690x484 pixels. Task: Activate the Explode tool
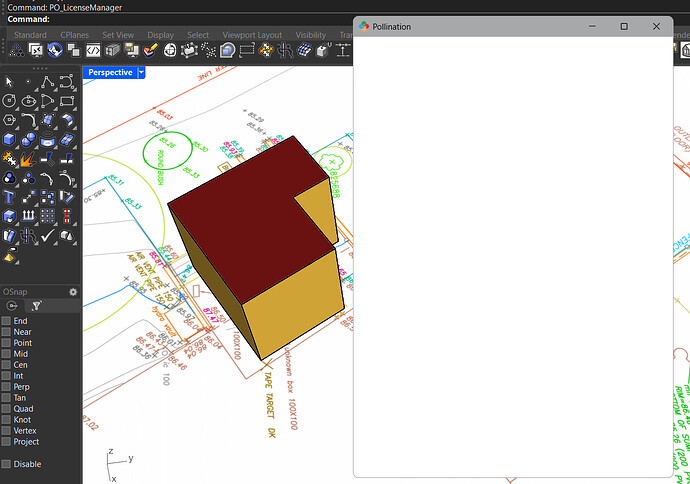(x=28, y=158)
